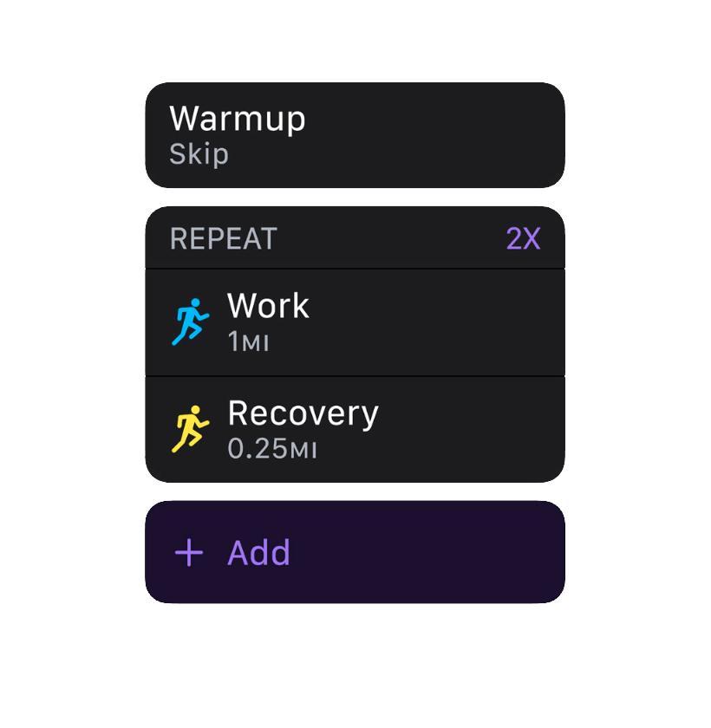Open the Work interval row

[355, 322]
